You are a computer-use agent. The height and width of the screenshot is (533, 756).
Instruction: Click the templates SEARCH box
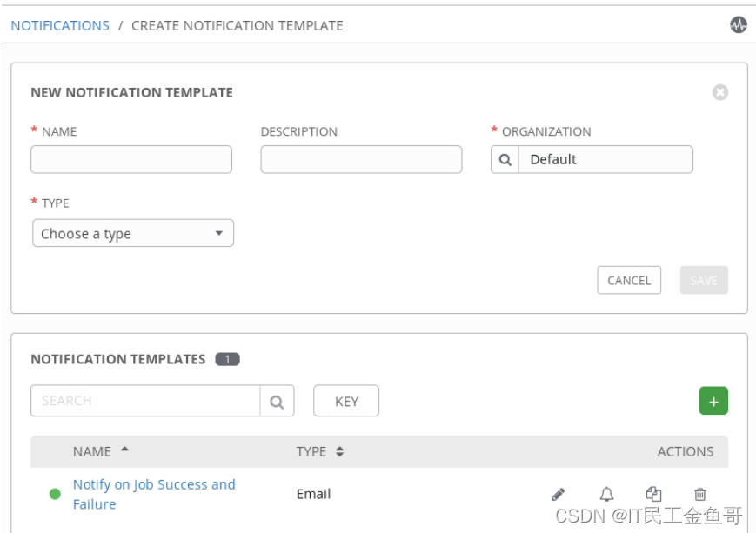tap(145, 401)
